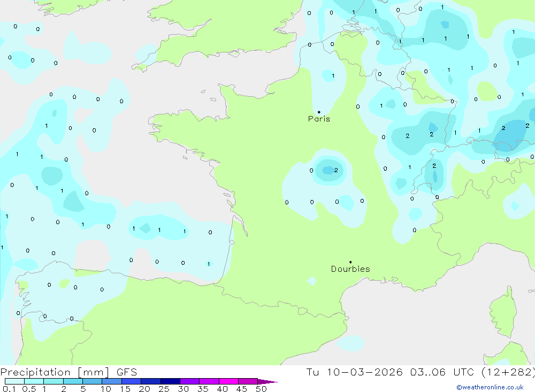Click the Dourbies location label
Image resolution: width=535 pixels, height=392 pixels.
[x=350, y=269]
